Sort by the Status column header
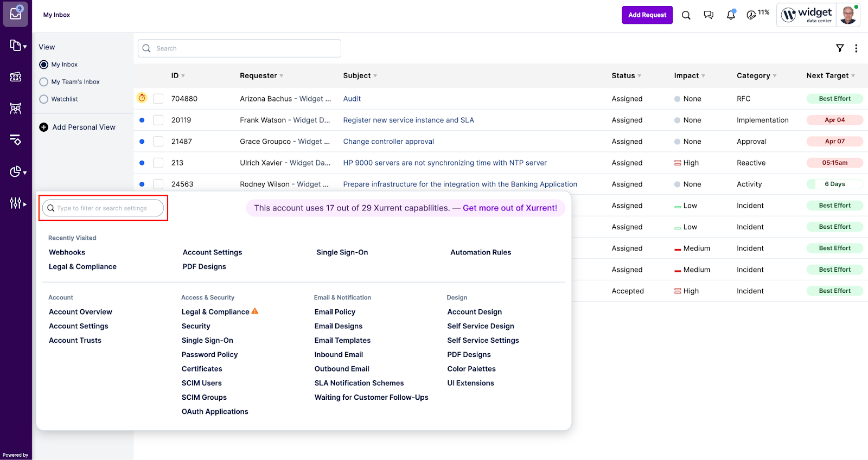 [x=626, y=75]
